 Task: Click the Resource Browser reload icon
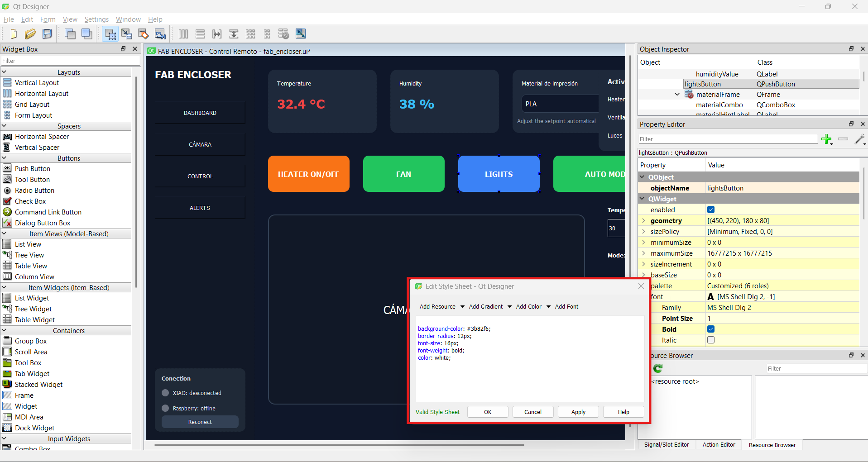pyautogui.click(x=658, y=368)
